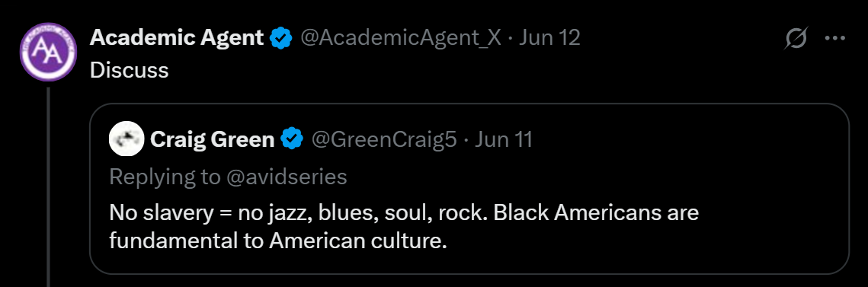This screenshot has width=868, height=287.
Task: Visit the Academic Agent display name
Action: (177, 38)
